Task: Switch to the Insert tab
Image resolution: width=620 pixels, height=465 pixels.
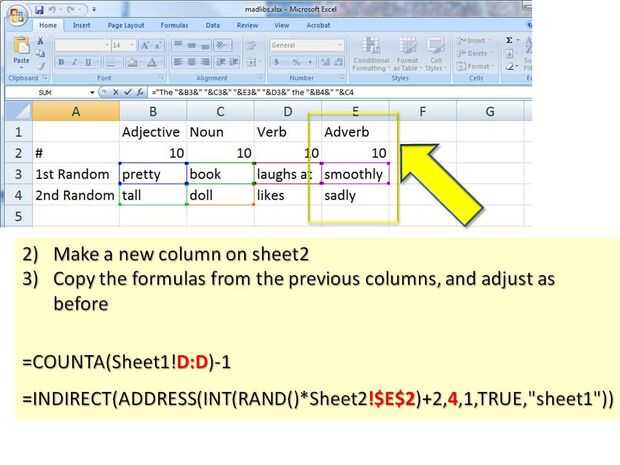Action: pos(81,25)
